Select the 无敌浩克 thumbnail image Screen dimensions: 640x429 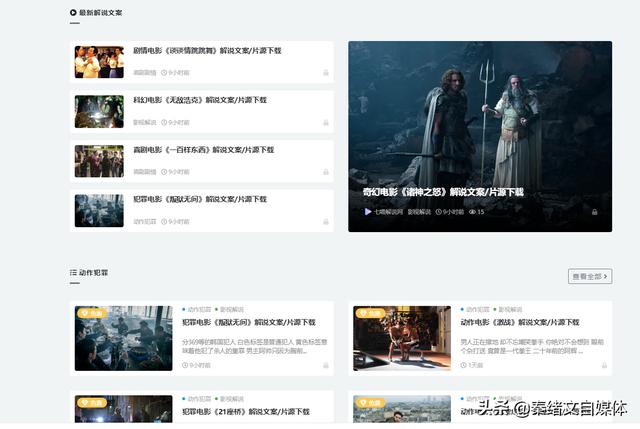tap(99, 112)
